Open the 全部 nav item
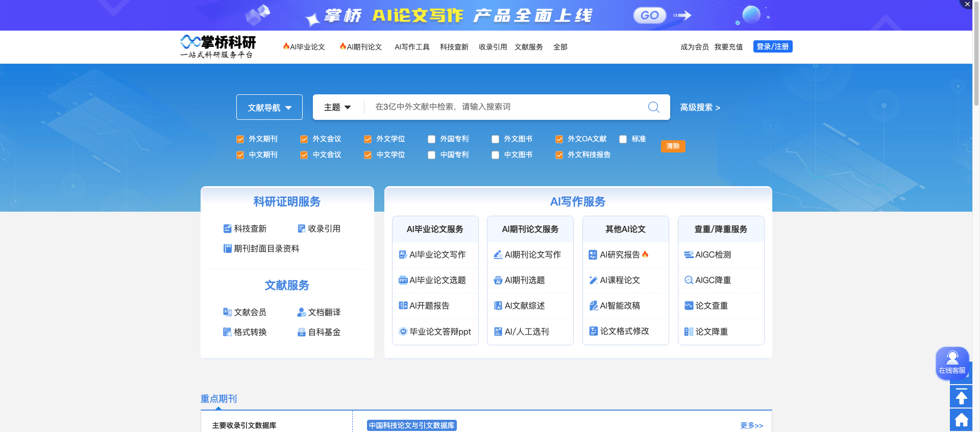980x432 pixels. coord(560,47)
